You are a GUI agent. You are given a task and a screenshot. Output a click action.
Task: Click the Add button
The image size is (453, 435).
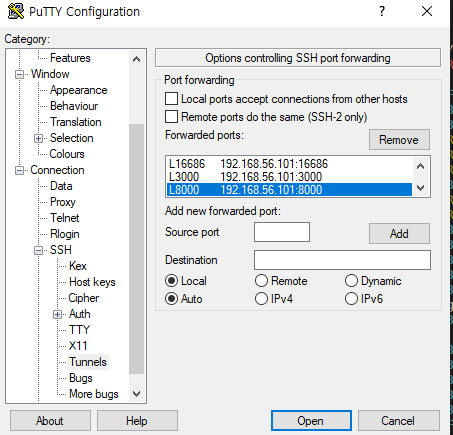pyautogui.click(x=399, y=234)
